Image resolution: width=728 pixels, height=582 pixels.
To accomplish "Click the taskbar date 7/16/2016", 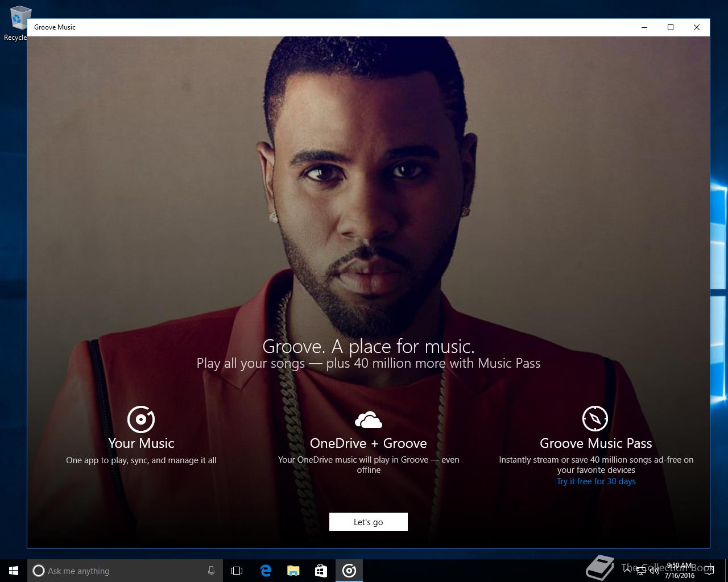I will (679, 576).
